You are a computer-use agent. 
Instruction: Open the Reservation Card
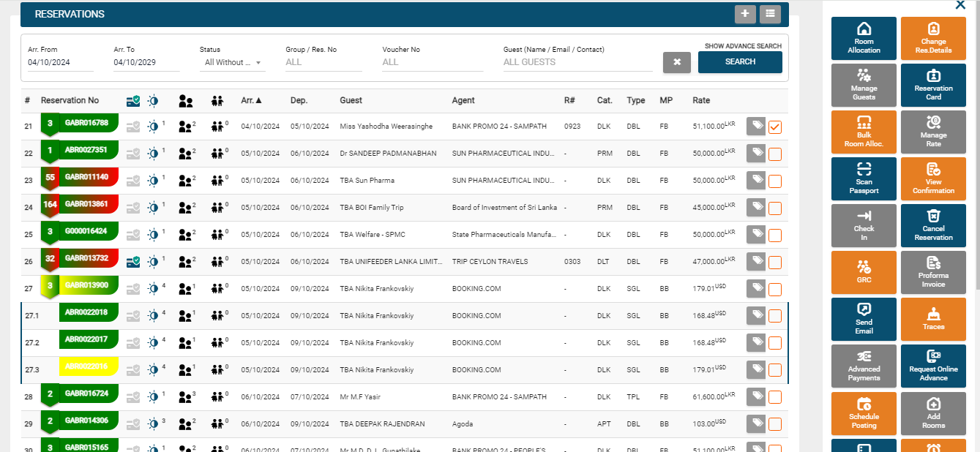(x=933, y=86)
